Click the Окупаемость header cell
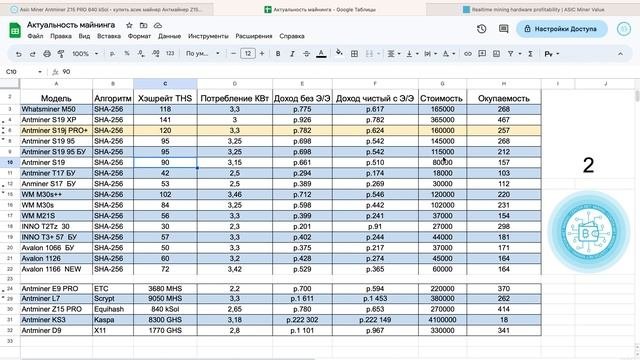The image size is (640, 360). tap(504, 98)
